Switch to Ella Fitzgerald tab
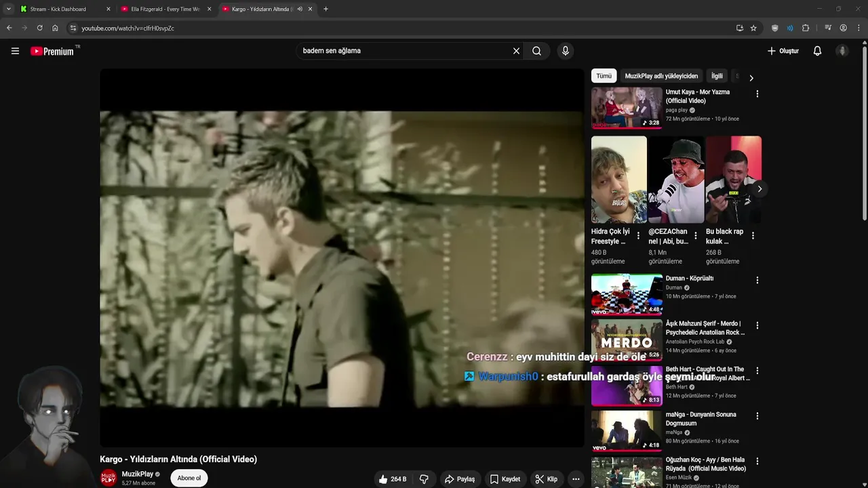Viewport: 868px width, 488px height. click(165, 9)
